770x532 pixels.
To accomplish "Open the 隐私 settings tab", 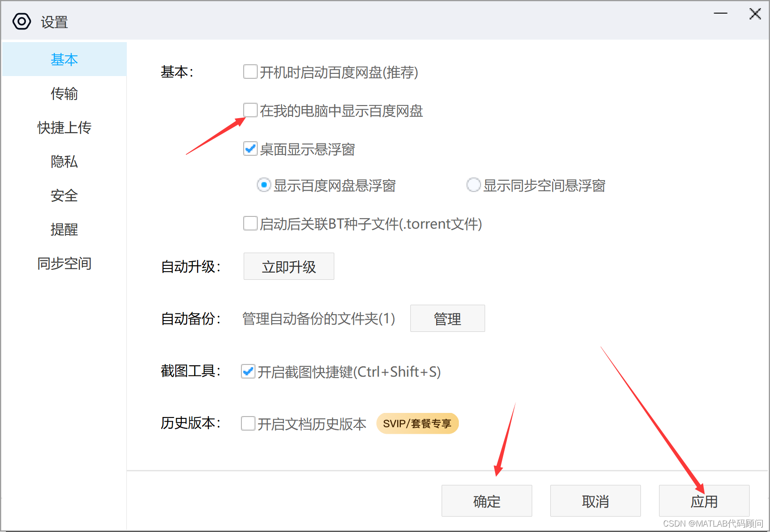I will (x=64, y=161).
